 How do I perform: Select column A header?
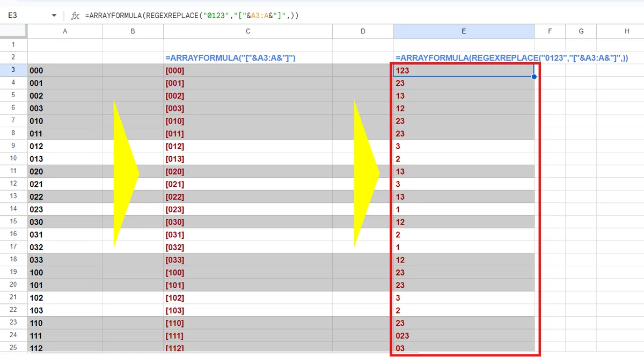[65, 32]
